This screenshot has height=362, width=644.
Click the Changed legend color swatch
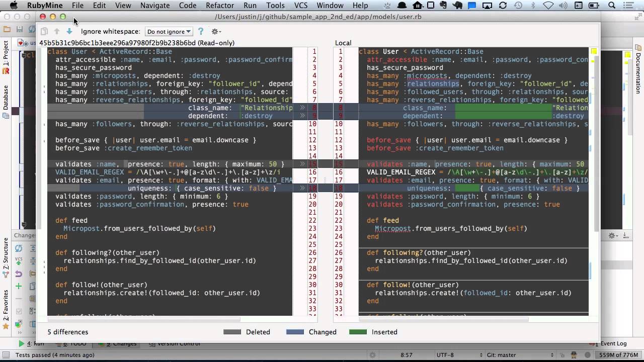[295, 332]
